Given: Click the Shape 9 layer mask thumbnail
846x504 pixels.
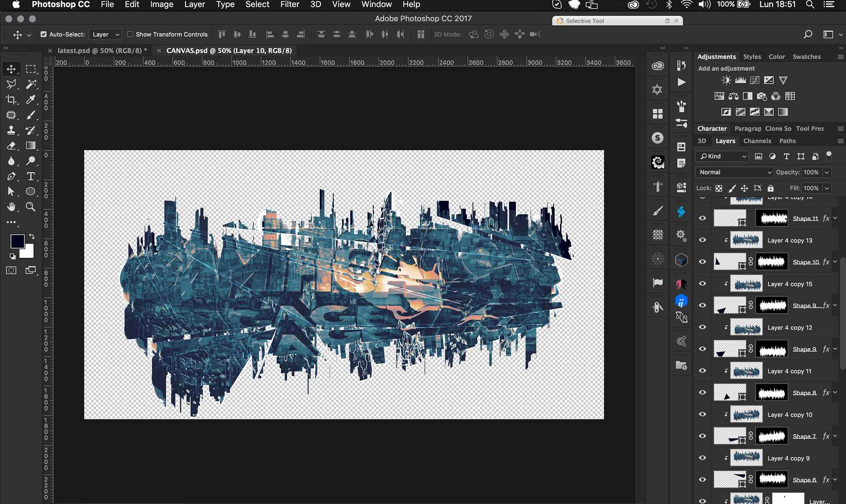Looking at the screenshot, I should tap(772, 349).
